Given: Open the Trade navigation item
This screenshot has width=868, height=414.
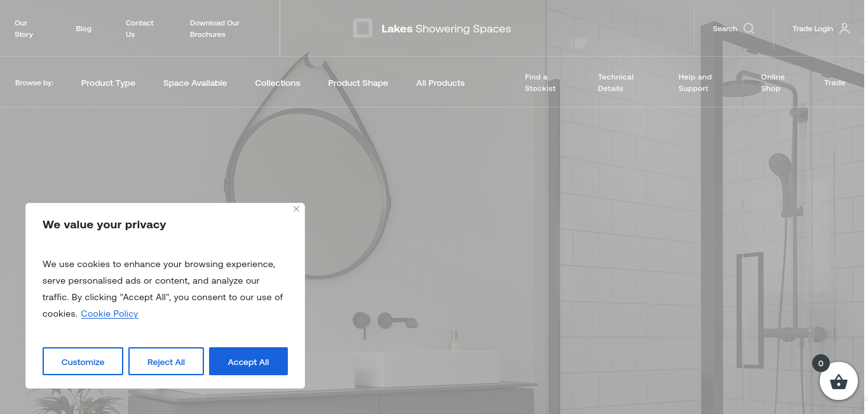Looking at the screenshot, I should (835, 83).
